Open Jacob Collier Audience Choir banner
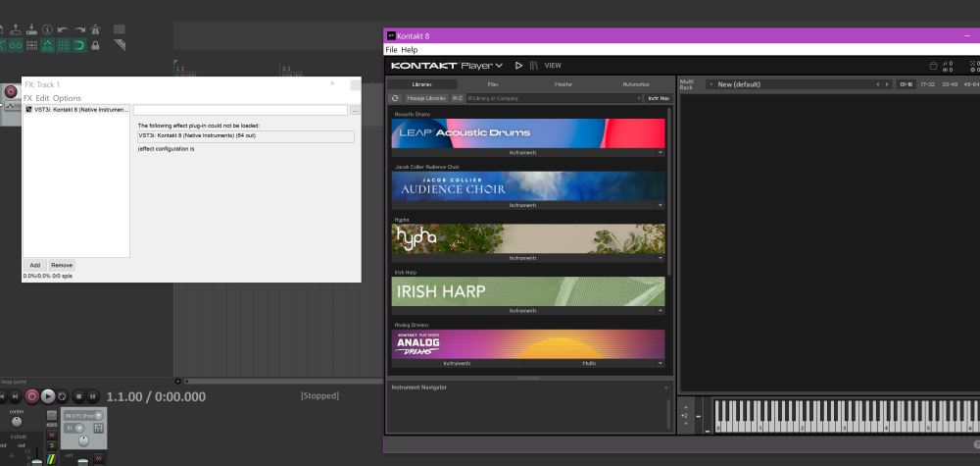 (528, 185)
